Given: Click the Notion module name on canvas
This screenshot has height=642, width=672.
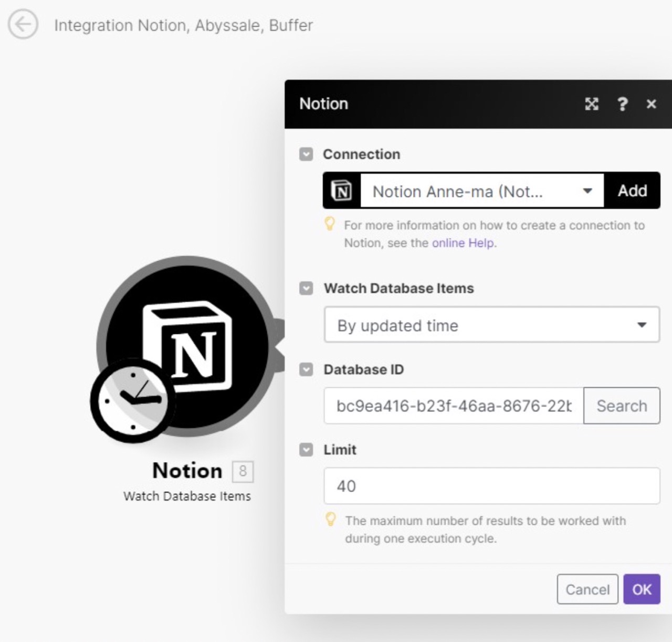Looking at the screenshot, I should pyautogui.click(x=187, y=471).
